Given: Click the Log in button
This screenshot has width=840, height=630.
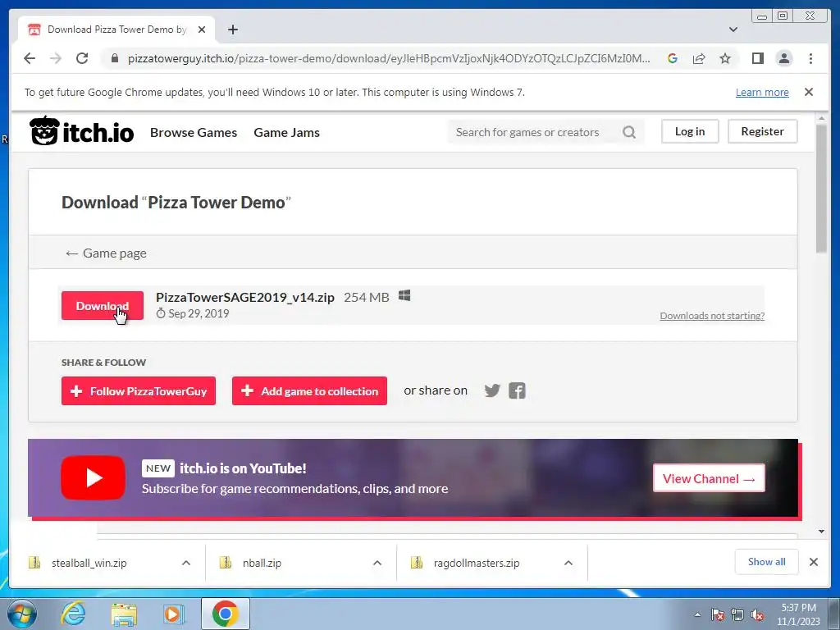Looking at the screenshot, I should [689, 131].
